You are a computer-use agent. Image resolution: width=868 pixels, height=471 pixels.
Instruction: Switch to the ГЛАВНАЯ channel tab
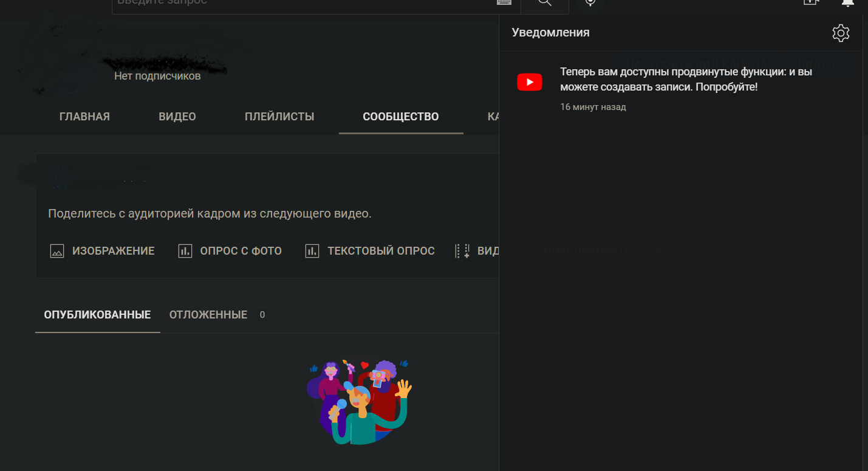click(x=85, y=117)
